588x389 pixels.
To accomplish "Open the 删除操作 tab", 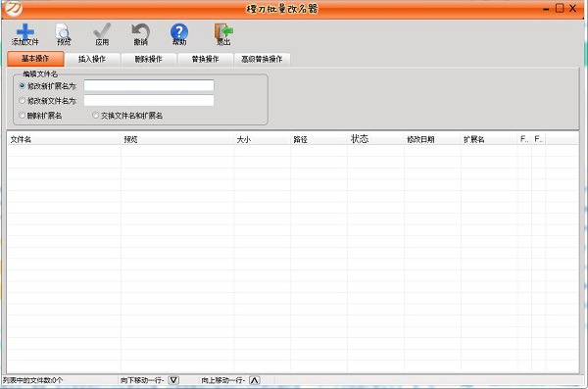I will (149, 59).
